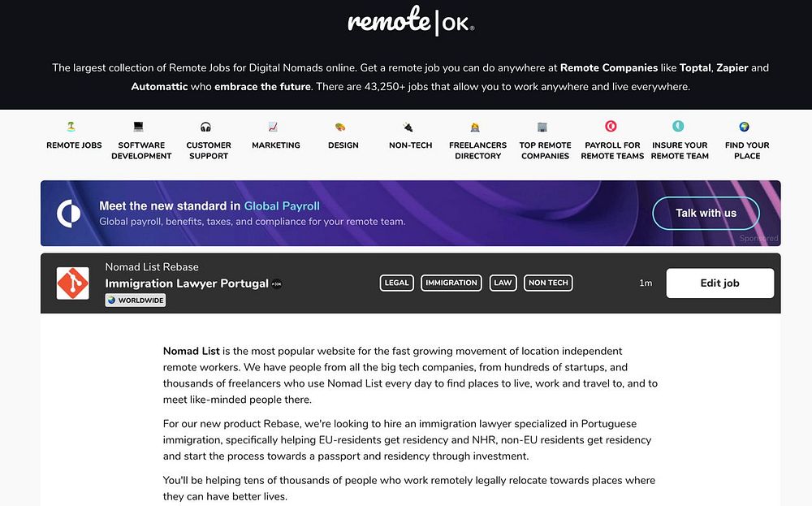
Task: Click the Payroll for Remote Teams icon
Action: [611, 127]
